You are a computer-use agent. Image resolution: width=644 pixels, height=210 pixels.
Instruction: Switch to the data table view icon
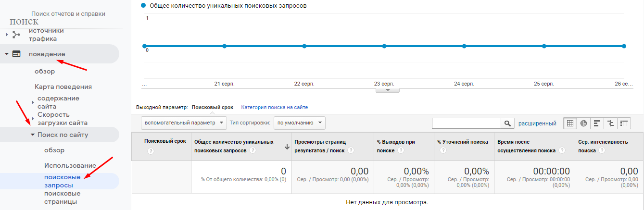[570, 123]
